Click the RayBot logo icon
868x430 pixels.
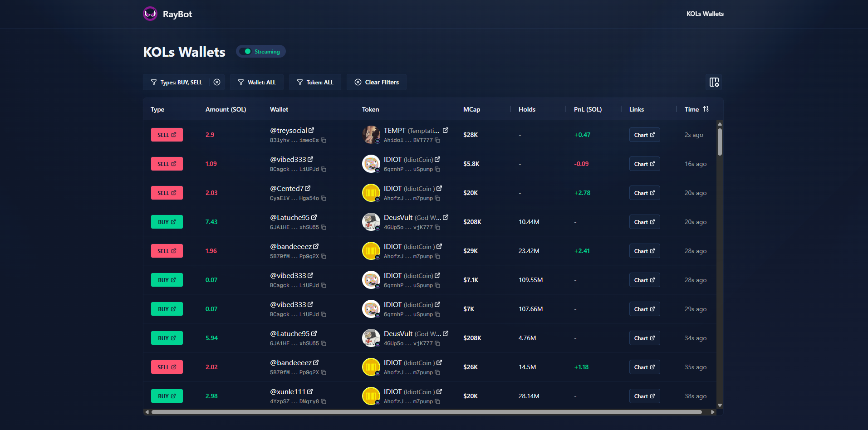point(150,14)
